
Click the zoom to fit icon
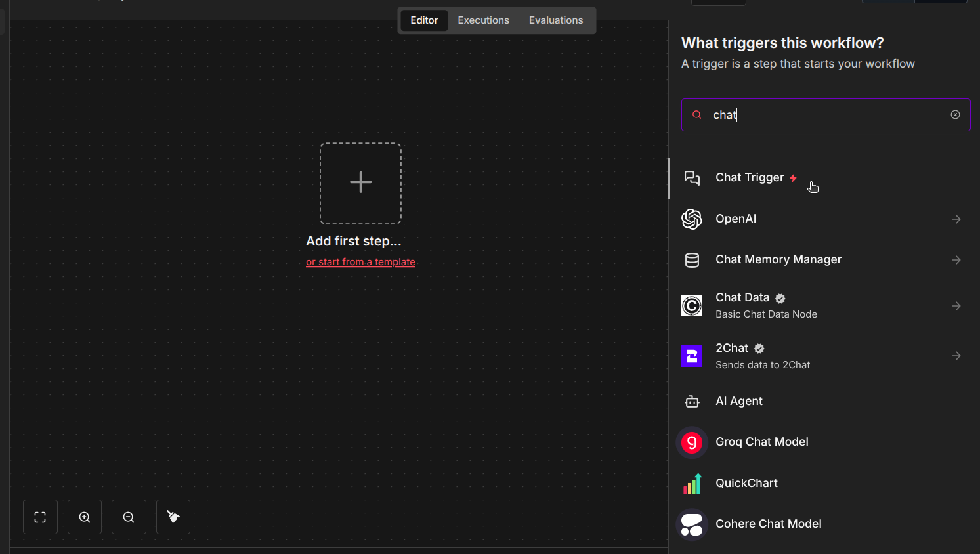(x=40, y=517)
